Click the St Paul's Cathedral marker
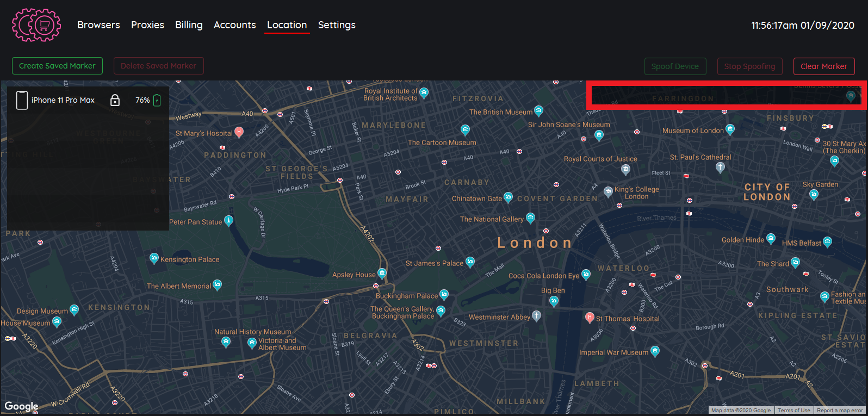 (x=720, y=167)
